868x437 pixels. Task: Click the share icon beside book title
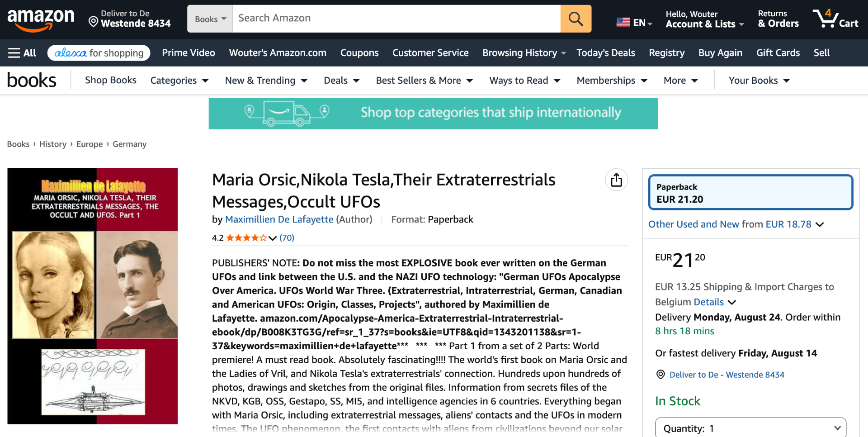[616, 180]
